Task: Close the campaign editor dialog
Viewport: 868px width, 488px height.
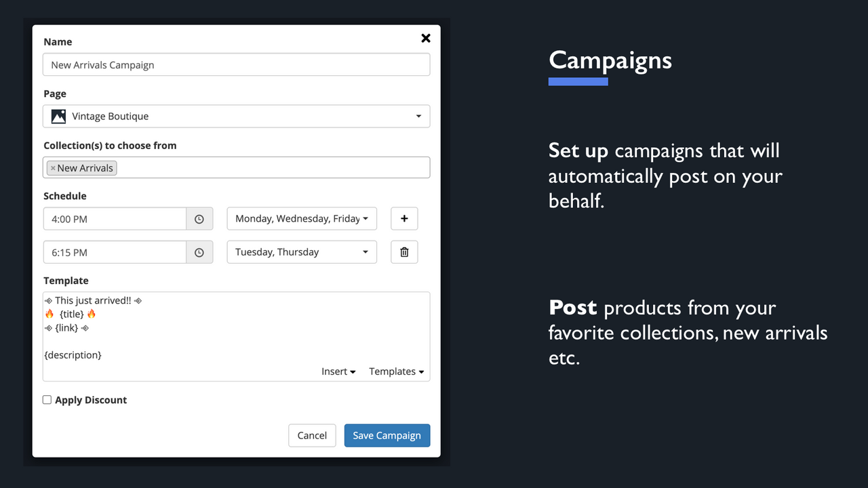Action: pos(425,38)
